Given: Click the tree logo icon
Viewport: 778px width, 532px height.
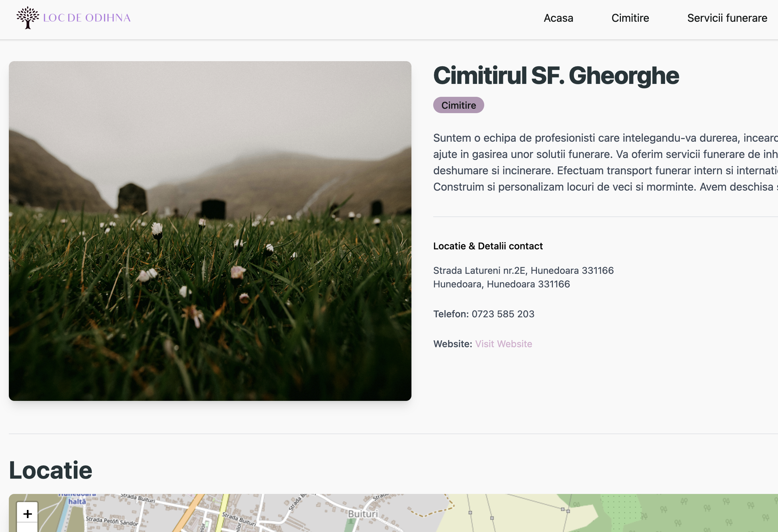Looking at the screenshot, I should point(28,18).
